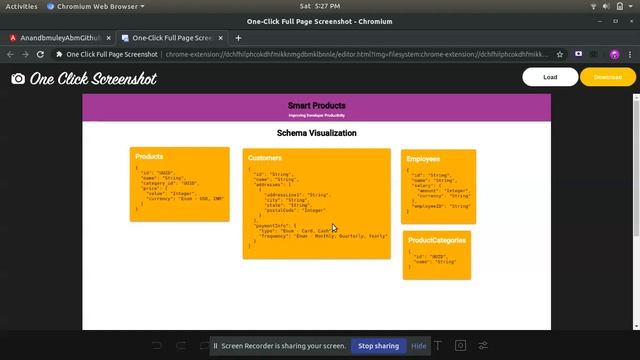Image resolution: width=640 pixels, height=360 pixels.
Task: Click the undo arrow in editor toolbar
Action: (x=156, y=346)
